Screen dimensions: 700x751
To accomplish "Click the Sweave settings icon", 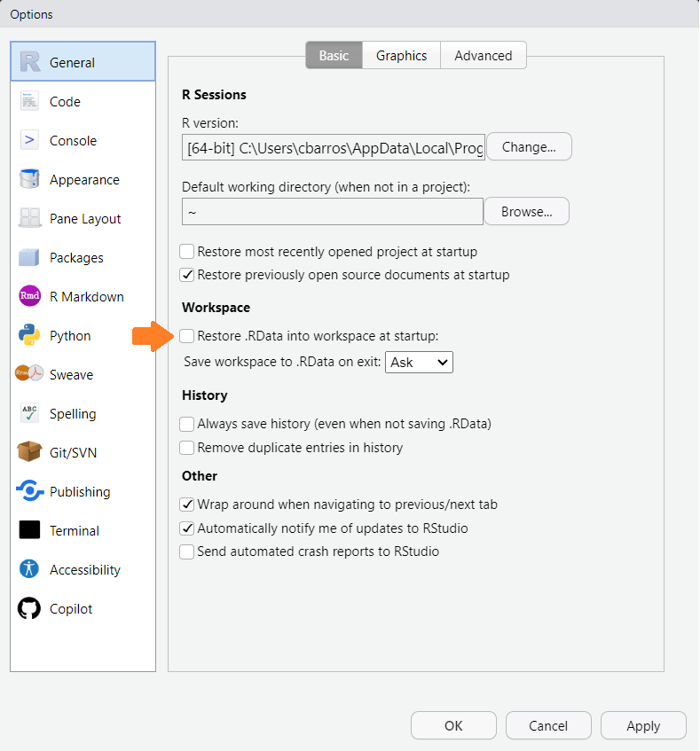I will tap(29, 374).
